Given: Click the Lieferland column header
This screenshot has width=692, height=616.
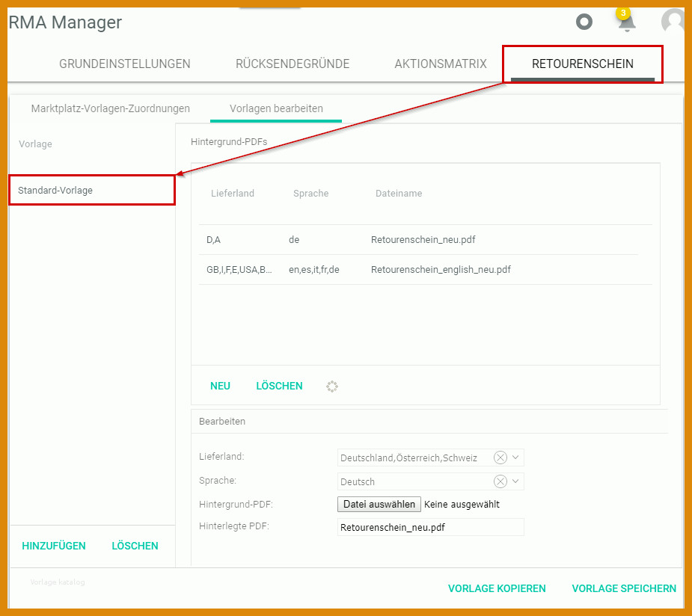Looking at the screenshot, I should [233, 193].
